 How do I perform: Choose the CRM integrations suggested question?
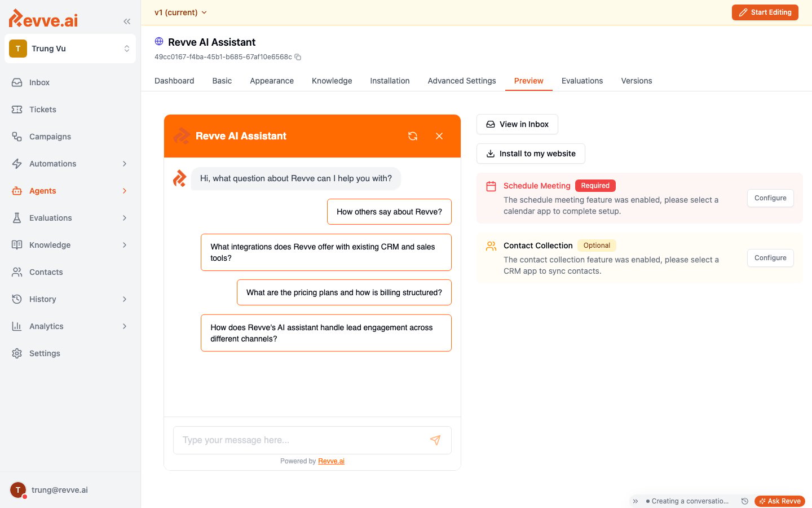(x=326, y=252)
